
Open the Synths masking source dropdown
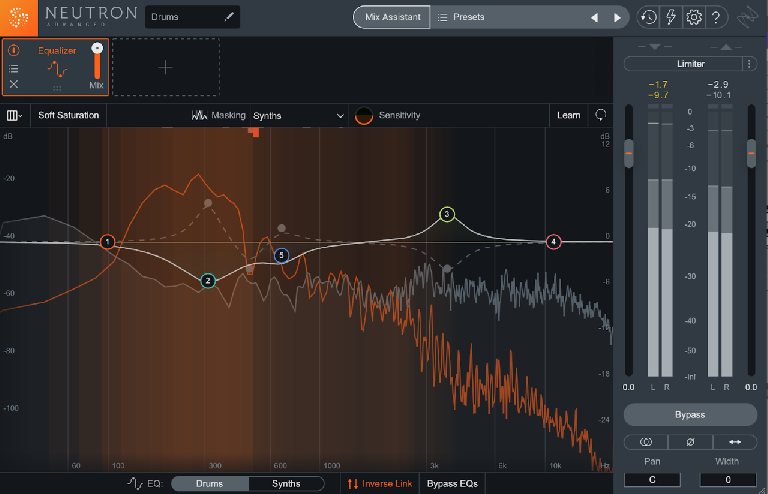(x=298, y=116)
